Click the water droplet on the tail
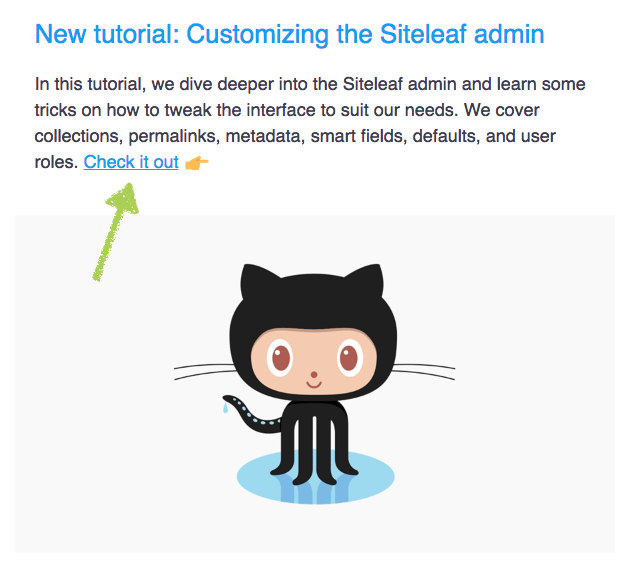 (225, 408)
